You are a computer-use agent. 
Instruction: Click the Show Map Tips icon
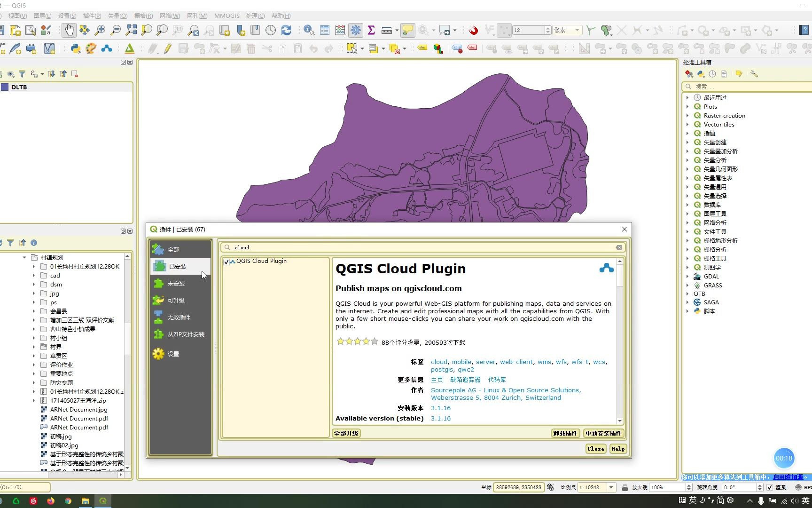pos(408,31)
